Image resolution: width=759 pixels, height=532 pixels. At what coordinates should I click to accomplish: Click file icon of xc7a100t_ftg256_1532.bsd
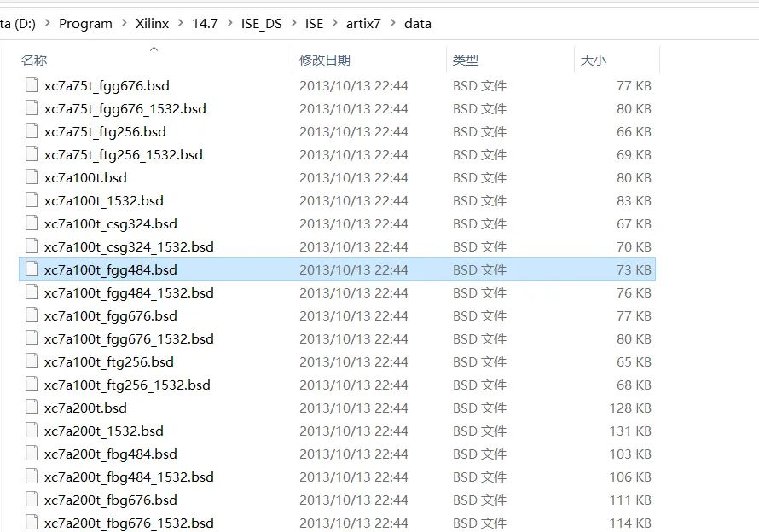pos(32,385)
